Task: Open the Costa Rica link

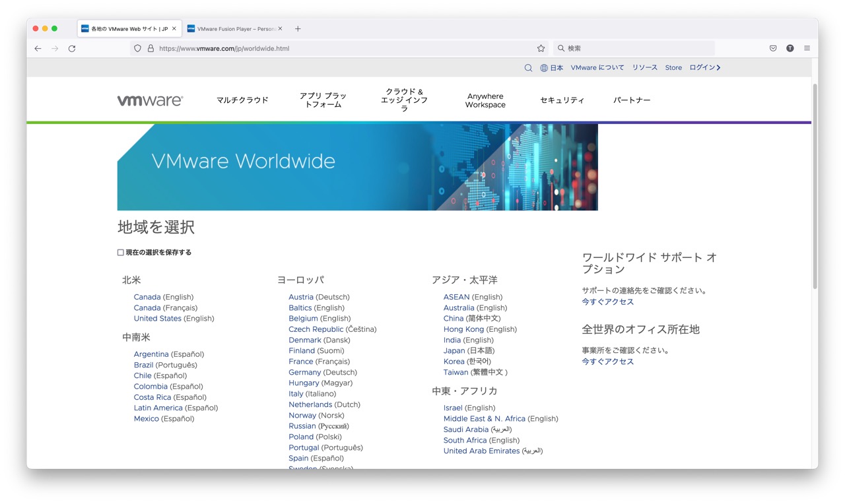Action: click(x=152, y=397)
